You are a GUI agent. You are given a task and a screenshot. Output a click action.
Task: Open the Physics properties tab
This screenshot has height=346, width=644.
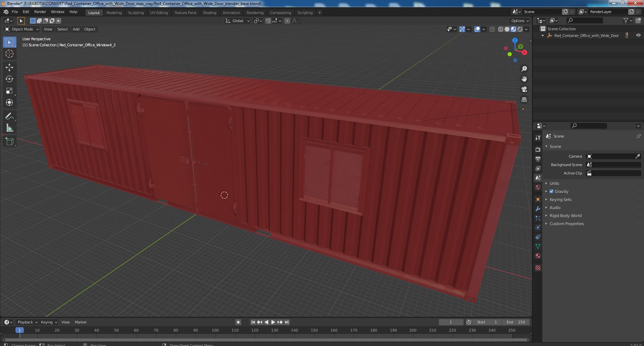pos(538,228)
